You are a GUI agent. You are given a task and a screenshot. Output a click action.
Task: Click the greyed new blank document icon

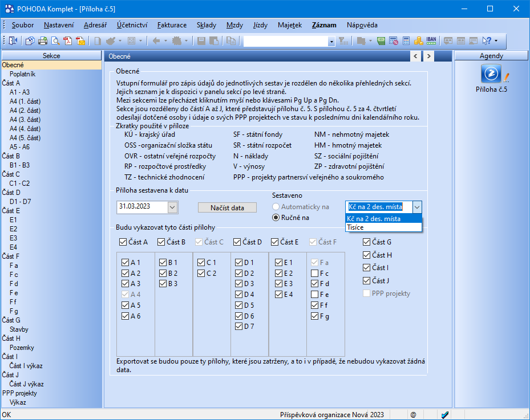[98, 41]
